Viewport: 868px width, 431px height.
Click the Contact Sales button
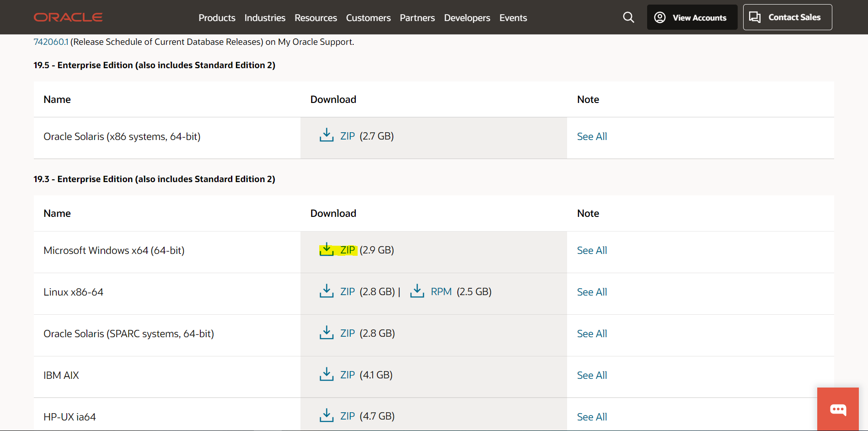point(788,17)
